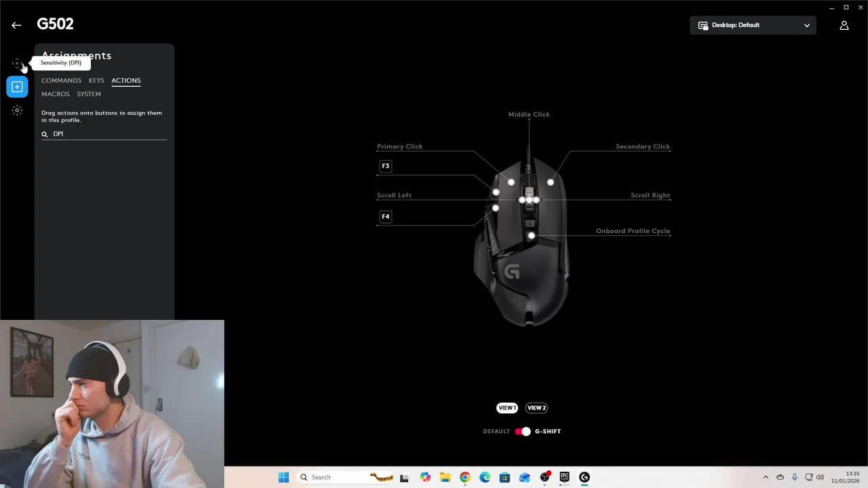Click the Onboard Profile Cycle marker dot
Viewport: 868px width, 488px height.
point(532,236)
